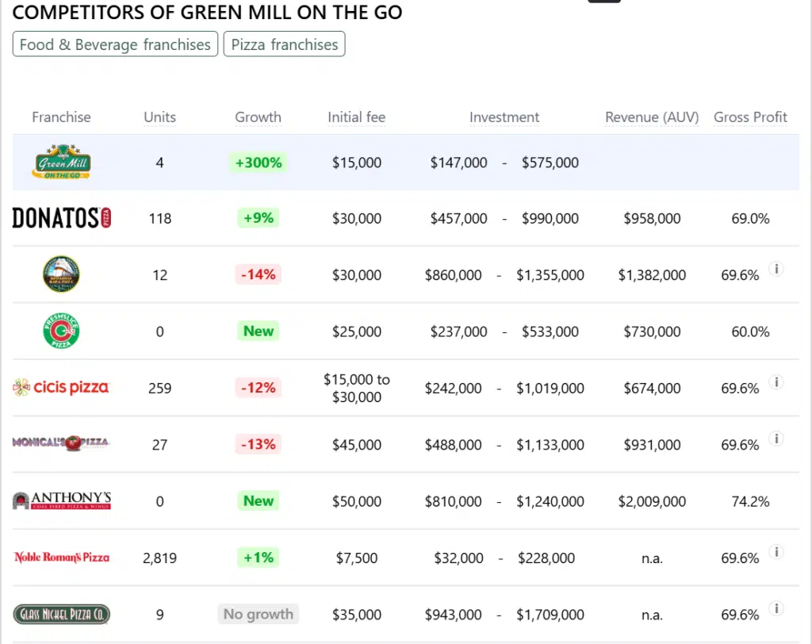812x644 pixels.
Task: Click the +300% growth badge
Action: [258, 163]
